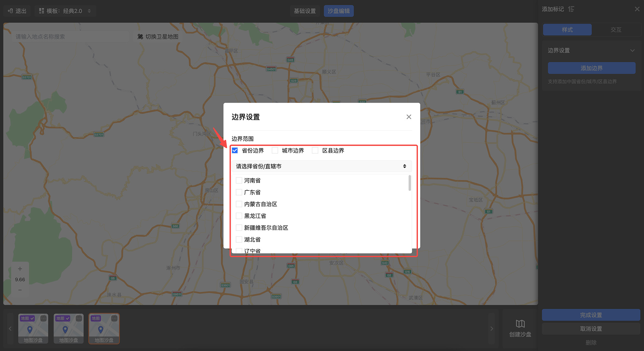Click the map zoom-out minus icon

point(20,290)
